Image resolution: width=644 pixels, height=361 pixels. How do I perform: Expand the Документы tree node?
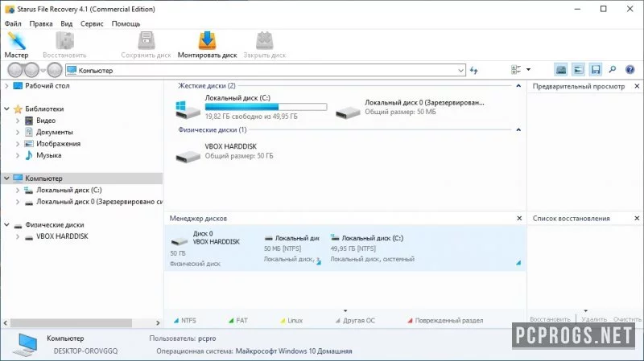click(18, 132)
